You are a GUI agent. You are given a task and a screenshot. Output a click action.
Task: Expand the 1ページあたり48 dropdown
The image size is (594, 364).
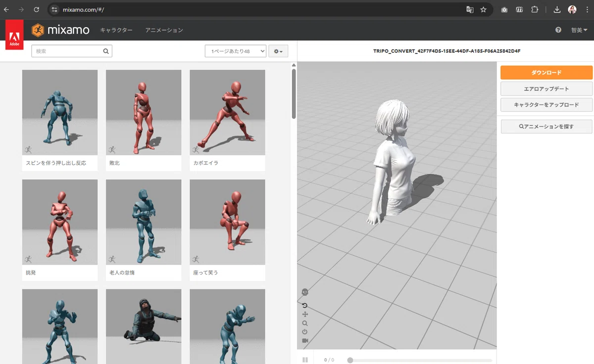236,51
